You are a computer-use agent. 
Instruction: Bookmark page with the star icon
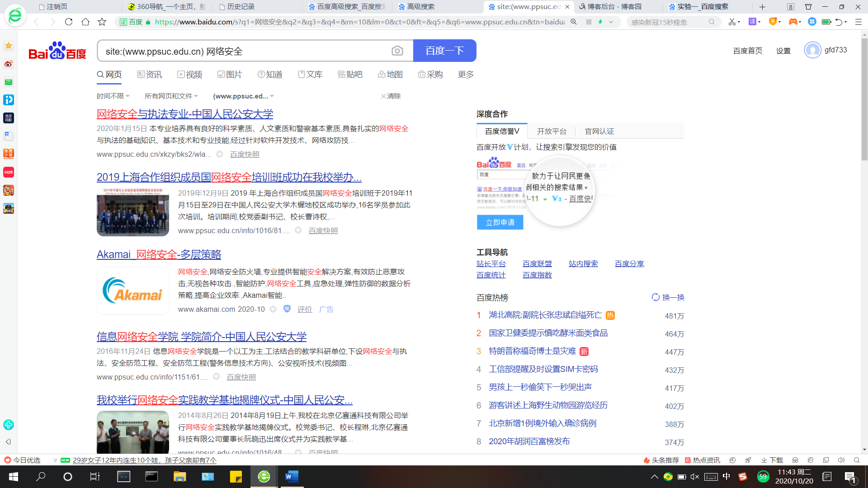[x=102, y=22]
